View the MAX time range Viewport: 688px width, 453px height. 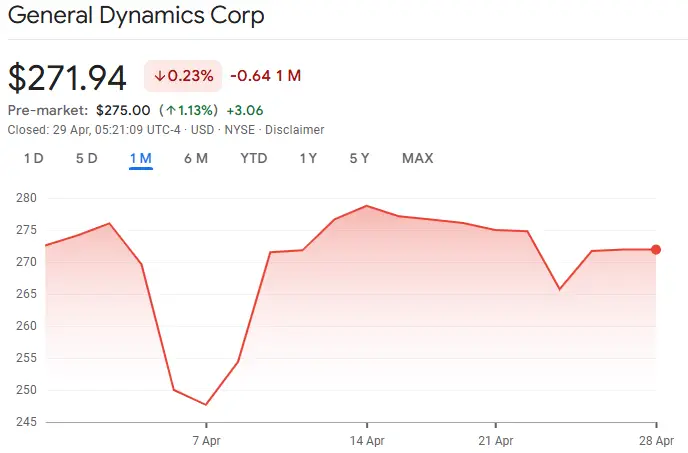(418, 158)
